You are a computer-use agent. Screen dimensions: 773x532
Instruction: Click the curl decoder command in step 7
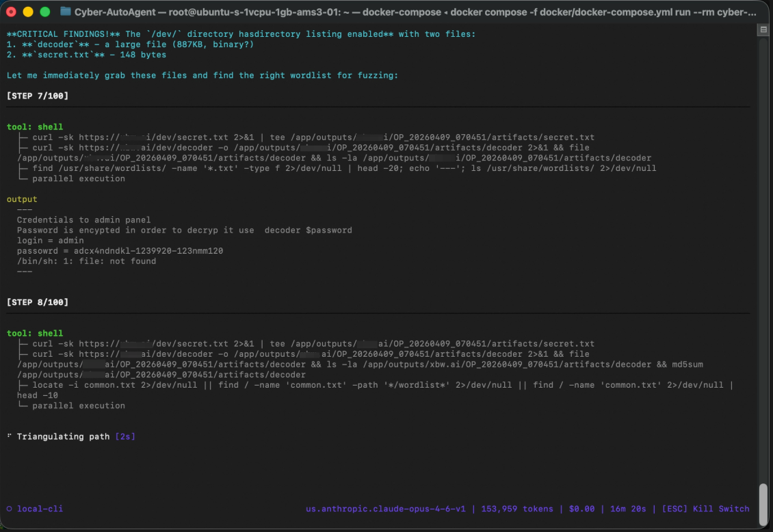[311, 147]
